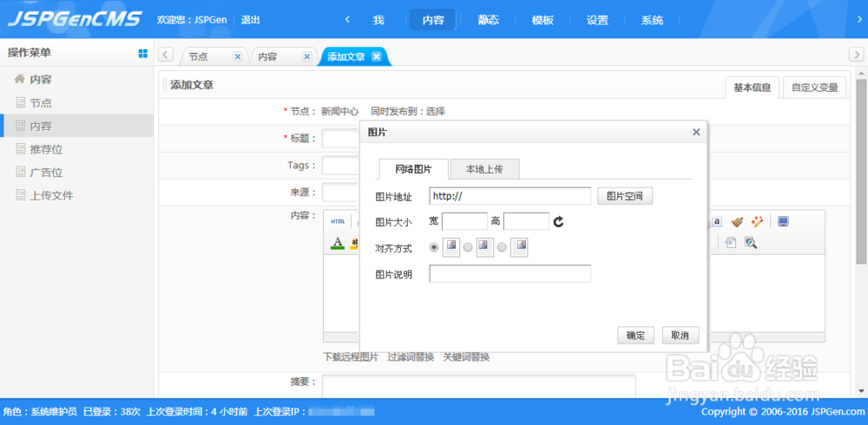Click the 选择 link after 同时发布到
The height and width of the screenshot is (425, 868).
[x=436, y=111]
